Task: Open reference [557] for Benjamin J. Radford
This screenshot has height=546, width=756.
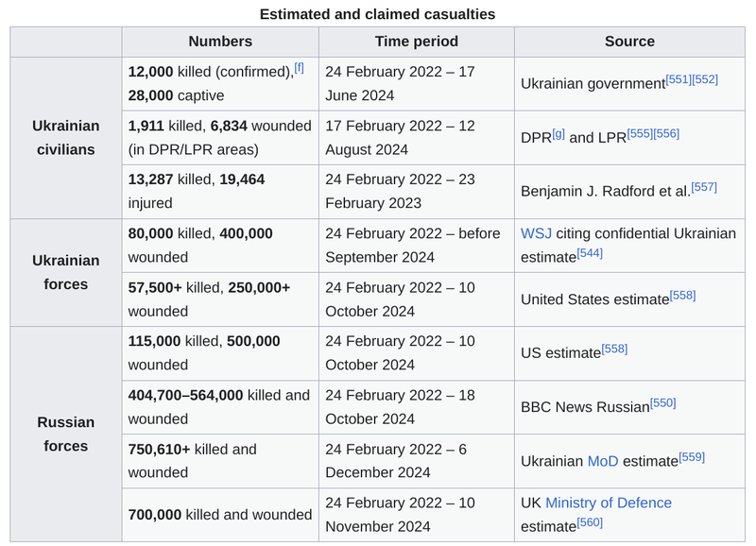Action: click(704, 187)
